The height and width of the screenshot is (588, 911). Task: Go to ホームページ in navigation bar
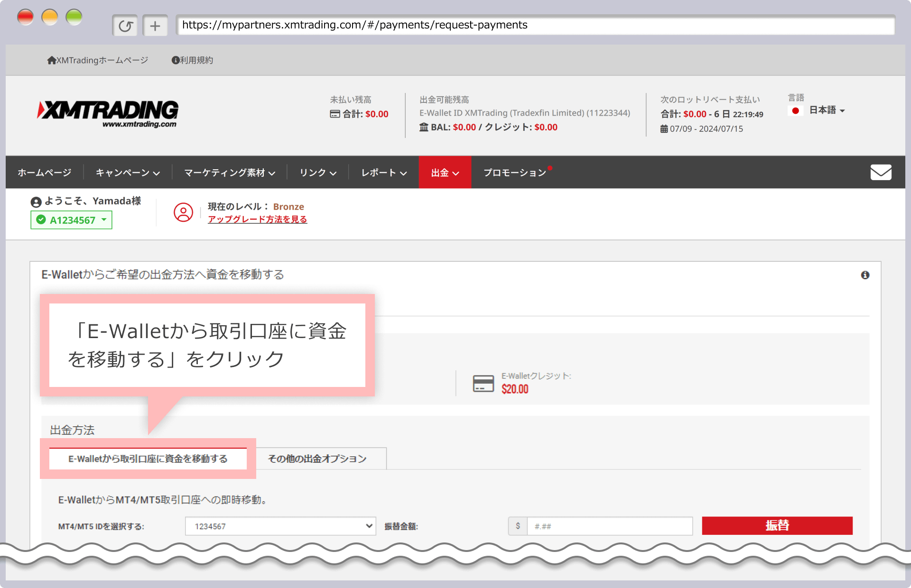[44, 173]
